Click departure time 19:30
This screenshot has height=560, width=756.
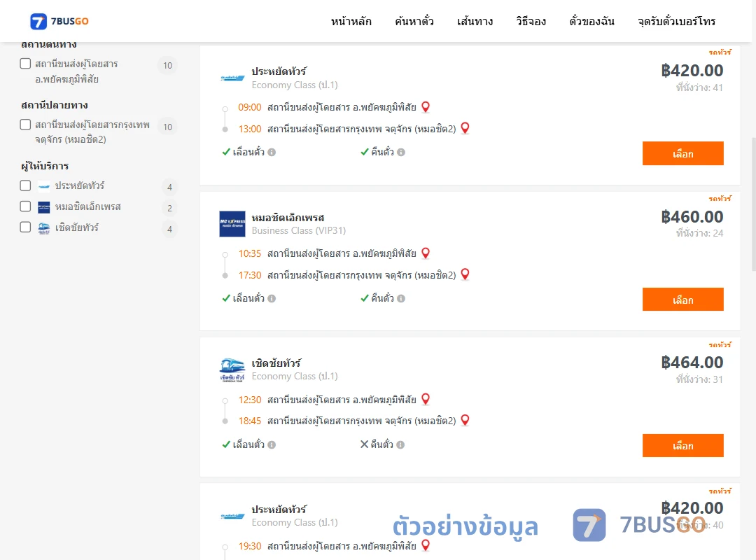[249, 546]
